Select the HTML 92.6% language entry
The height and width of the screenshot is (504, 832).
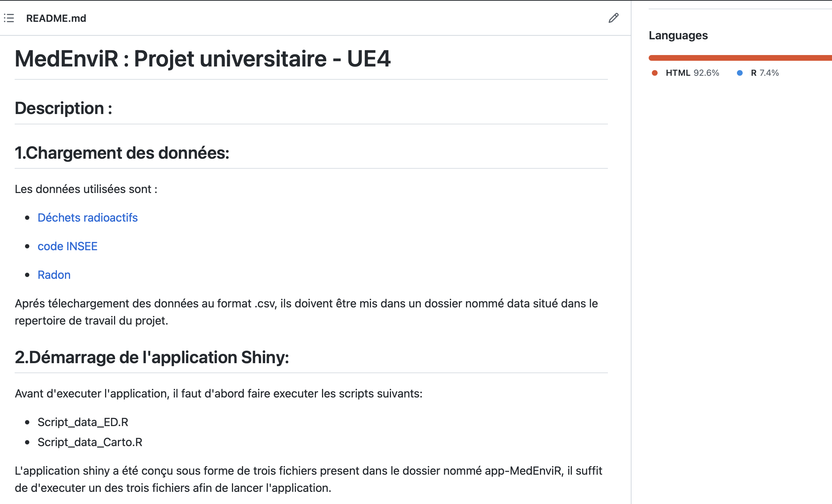(x=692, y=73)
